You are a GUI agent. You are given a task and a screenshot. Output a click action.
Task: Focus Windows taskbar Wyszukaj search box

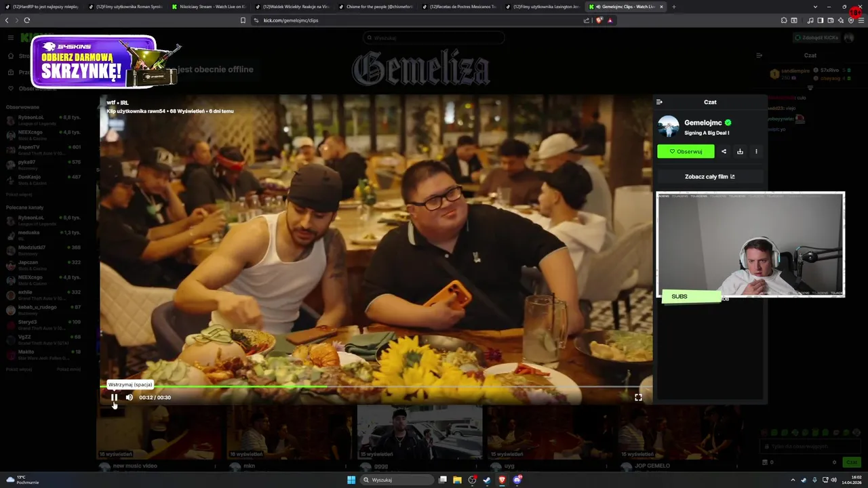[x=397, y=480]
